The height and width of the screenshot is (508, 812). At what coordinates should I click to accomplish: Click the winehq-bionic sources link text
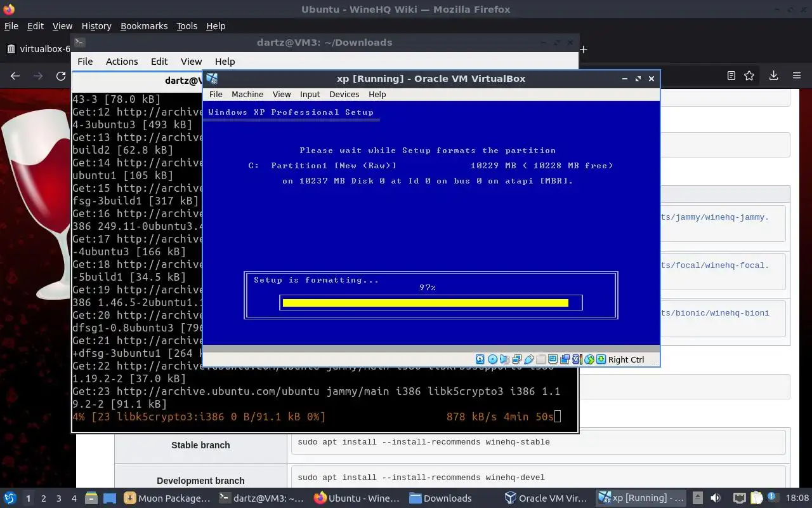tap(714, 313)
